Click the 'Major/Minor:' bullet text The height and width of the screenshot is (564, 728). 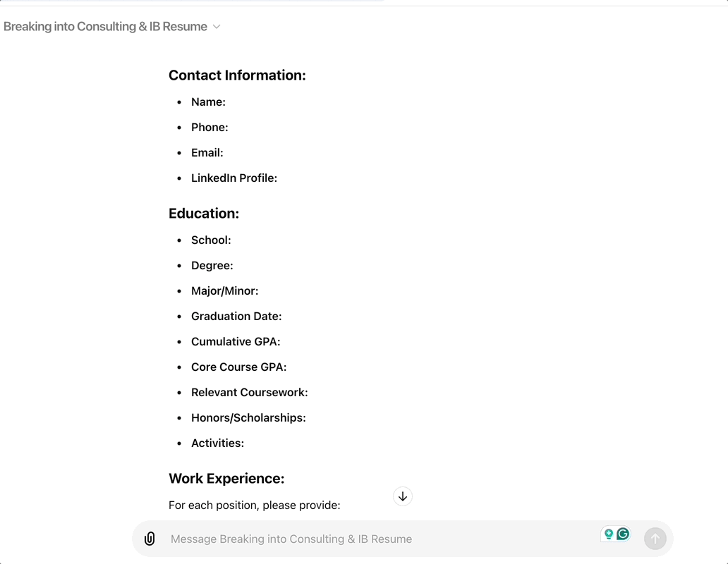[224, 291]
